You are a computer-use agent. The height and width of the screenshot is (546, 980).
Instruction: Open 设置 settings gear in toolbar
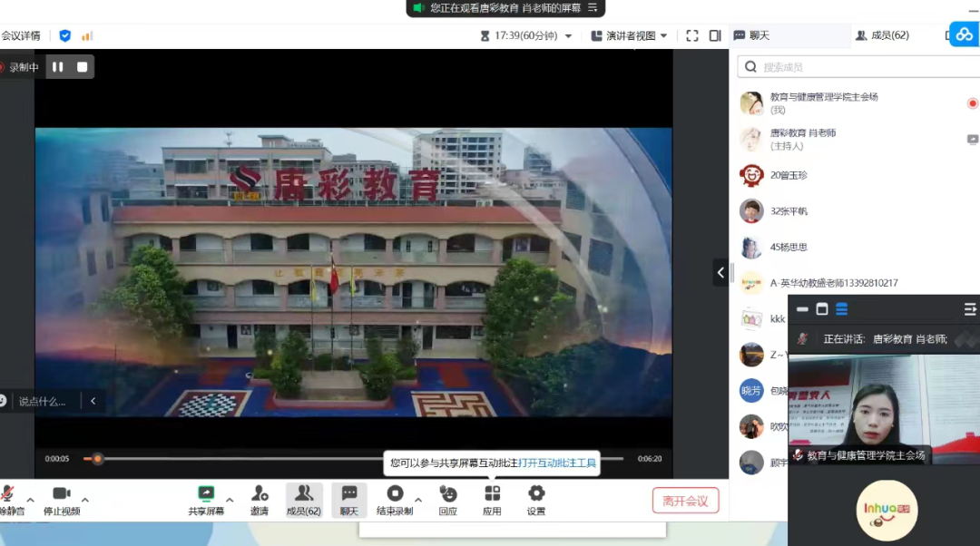pyautogui.click(x=536, y=493)
